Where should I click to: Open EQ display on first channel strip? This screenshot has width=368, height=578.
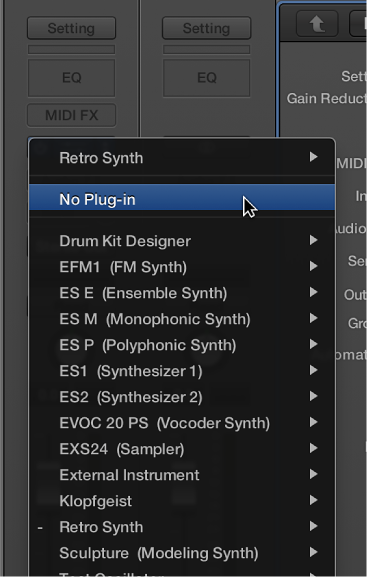(72, 78)
